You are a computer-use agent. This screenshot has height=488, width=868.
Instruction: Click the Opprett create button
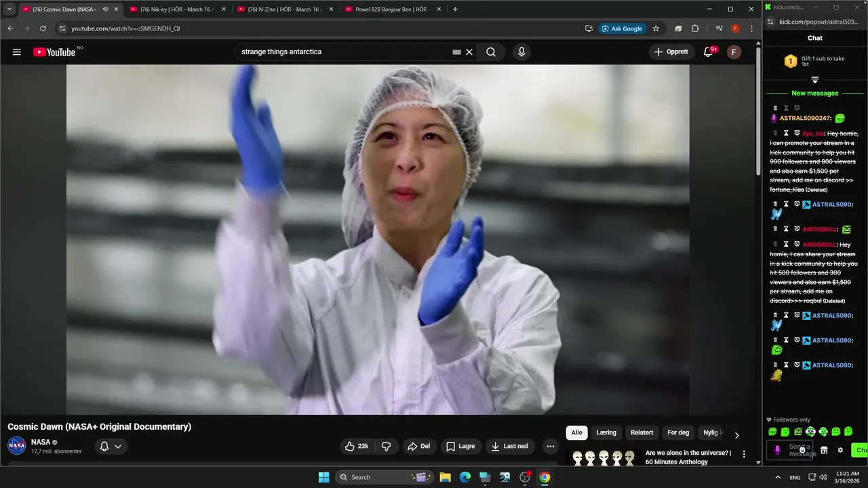pyautogui.click(x=671, y=52)
